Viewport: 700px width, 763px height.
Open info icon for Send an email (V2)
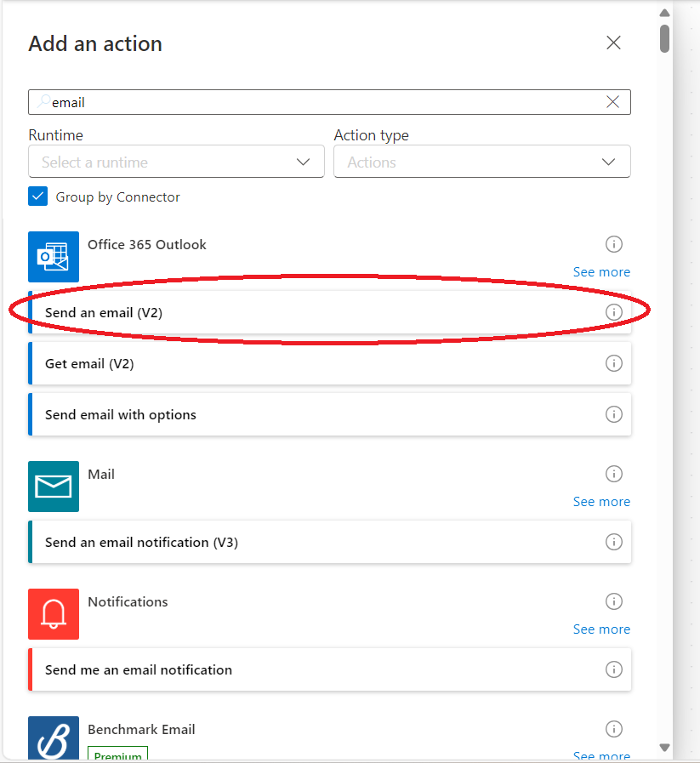(614, 312)
